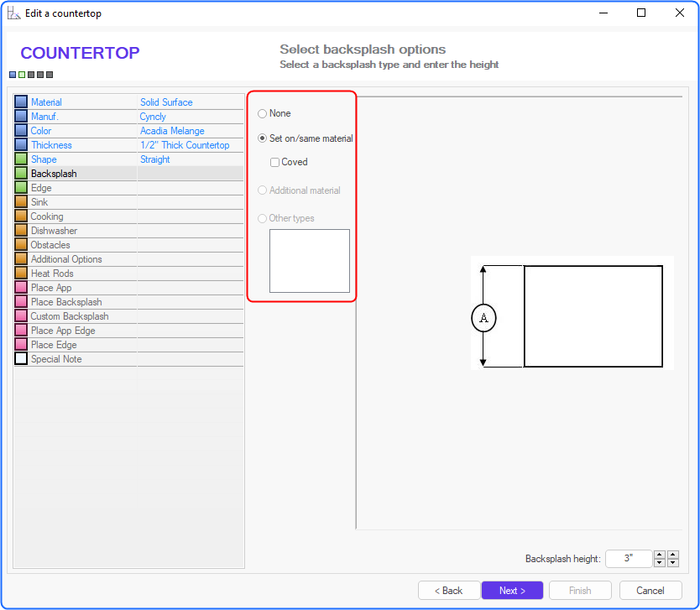This screenshot has height=610, width=700.
Task: Click the Straight shape value
Action: 155,159
